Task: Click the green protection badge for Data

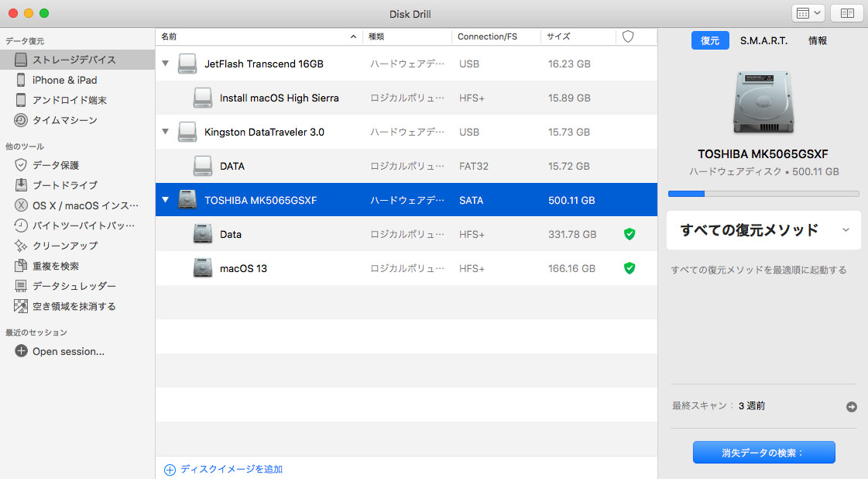Action: [629, 233]
